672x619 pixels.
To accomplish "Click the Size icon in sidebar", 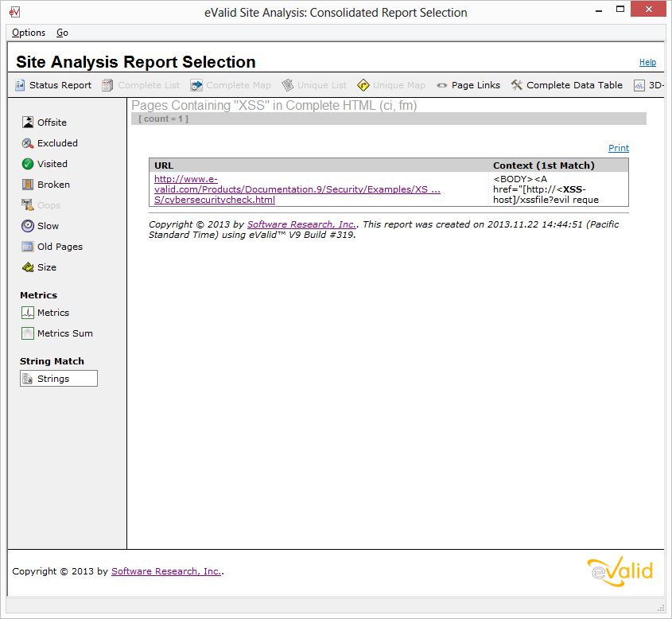I will click(x=28, y=267).
